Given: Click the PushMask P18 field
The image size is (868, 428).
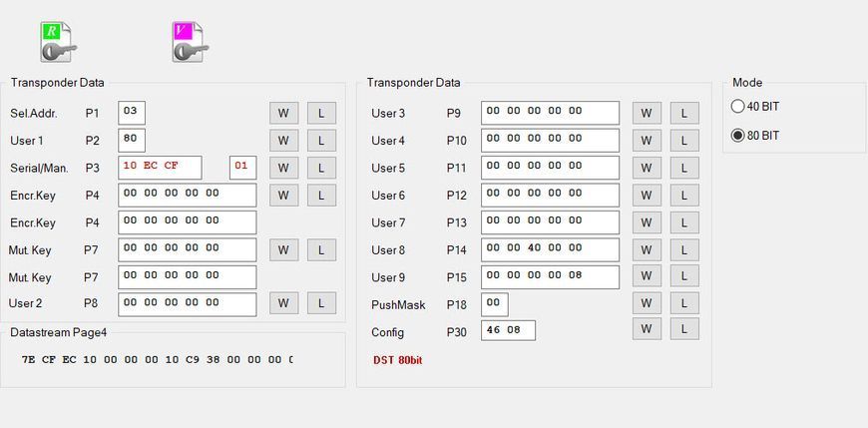Looking at the screenshot, I should point(494,304).
